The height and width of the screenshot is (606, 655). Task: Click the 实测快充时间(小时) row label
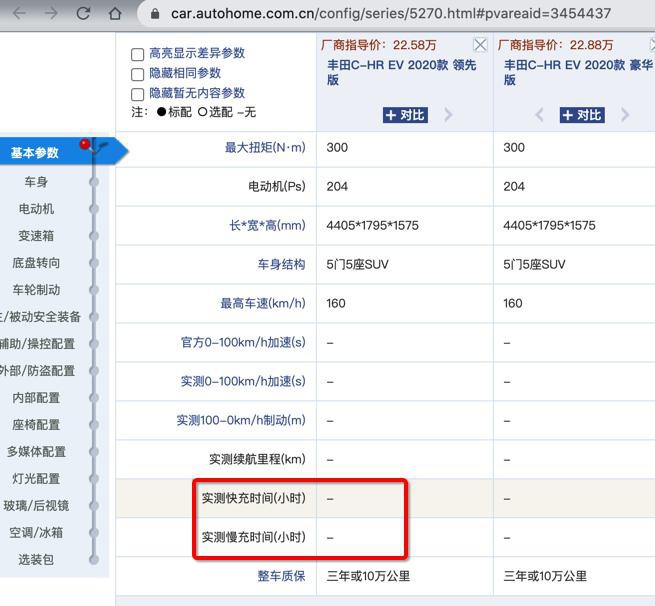pos(254,498)
